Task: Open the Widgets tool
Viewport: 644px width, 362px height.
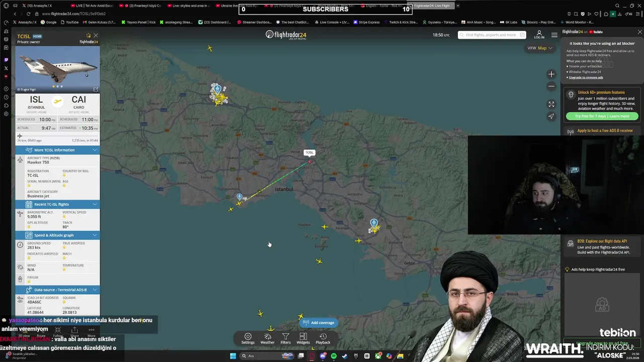Action: click(303, 338)
